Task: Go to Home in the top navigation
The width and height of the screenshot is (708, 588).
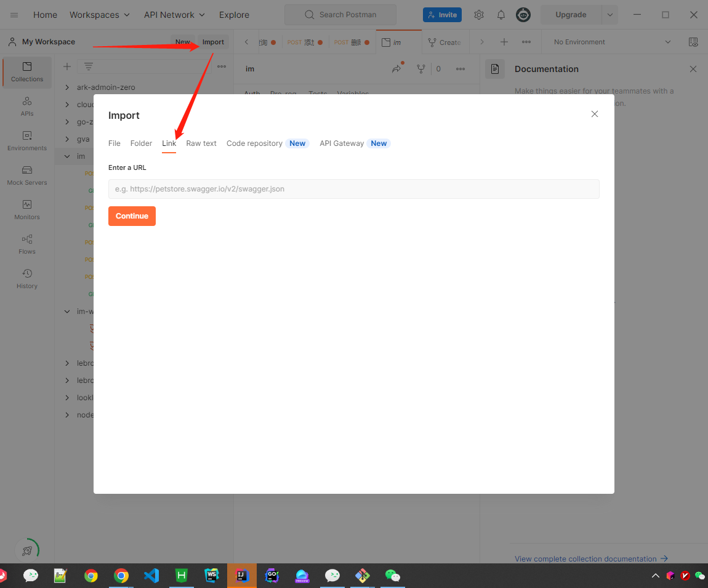Action: [45, 15]
